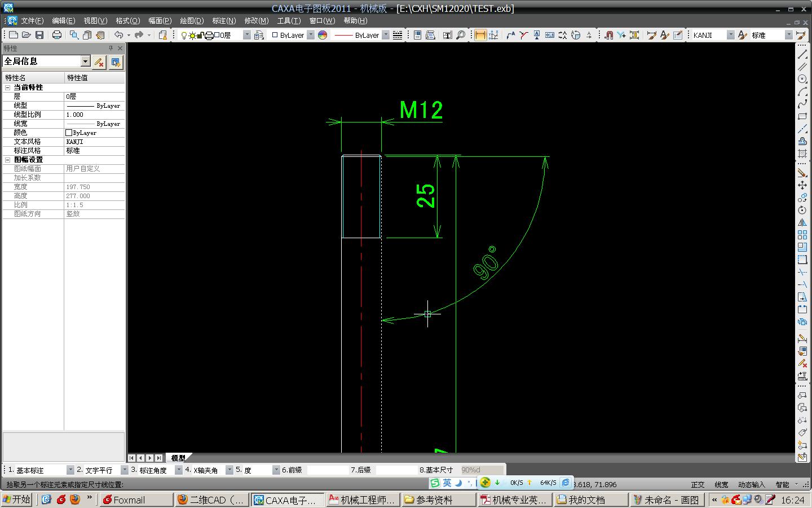Toggle 线宽 line width display
812x508 pixels.
click(721, 484)
